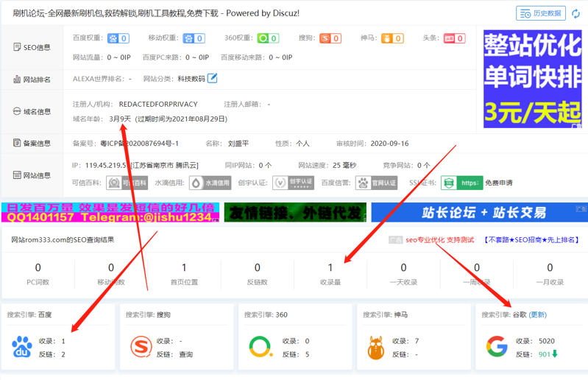588x380 pixels.
Task: Click the 收录量 count of 1
Action: 330,267
